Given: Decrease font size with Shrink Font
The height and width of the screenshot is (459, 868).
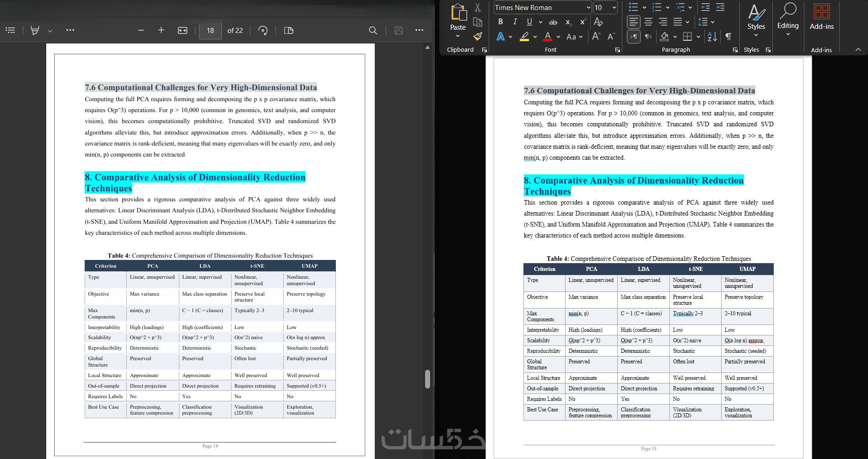Looking at the screenshot, I should click(x=611, y=36).
